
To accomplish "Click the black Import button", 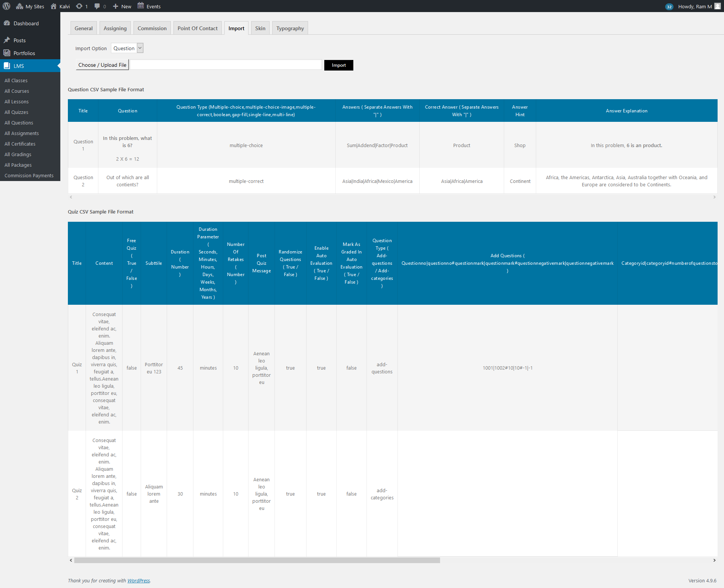I will coord(339,65).
